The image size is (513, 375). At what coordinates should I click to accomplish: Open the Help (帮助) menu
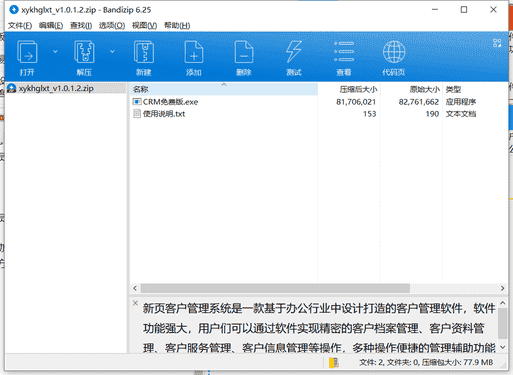[x=177, y=25]
